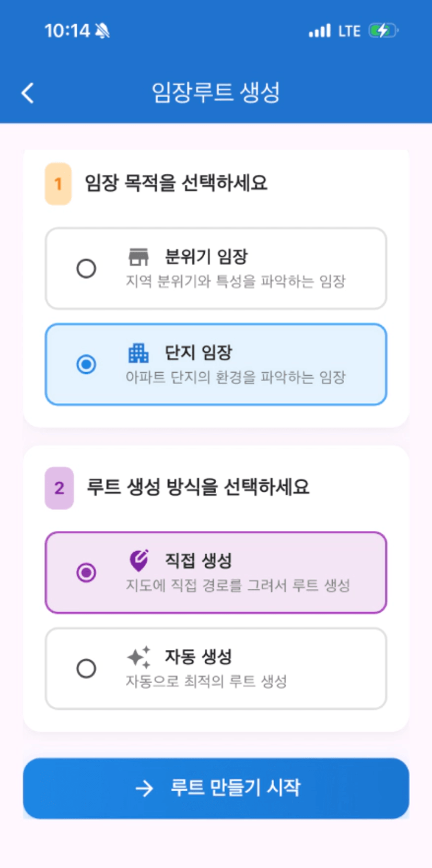
Task: Select the 분위기 임장 radio button
Action: 86,269
